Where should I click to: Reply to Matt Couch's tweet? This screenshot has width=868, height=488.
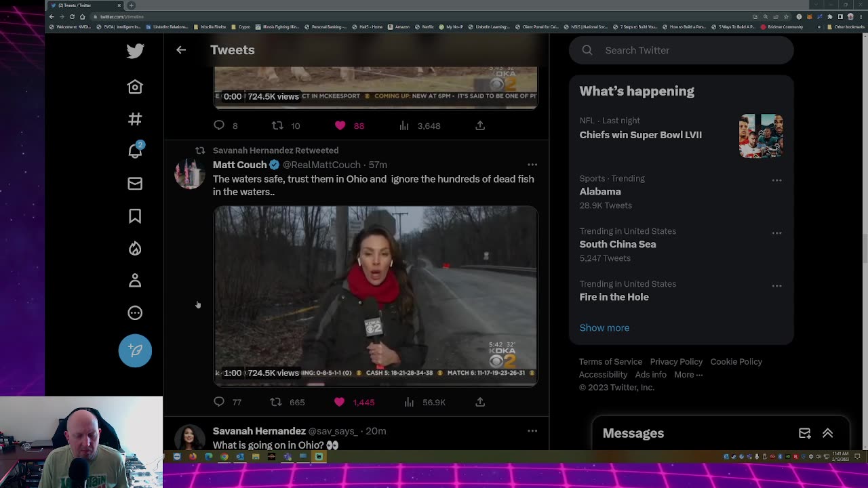point(219,402)
